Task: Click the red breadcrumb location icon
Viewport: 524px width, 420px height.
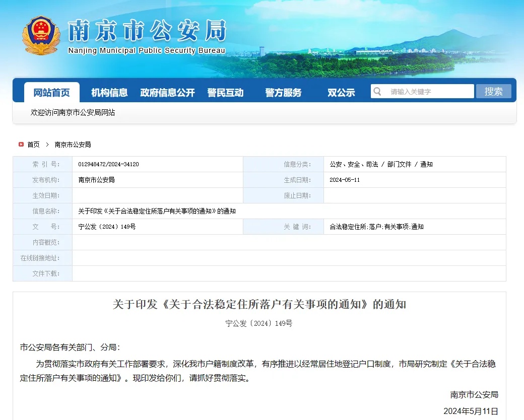Action: click(21, 145)
